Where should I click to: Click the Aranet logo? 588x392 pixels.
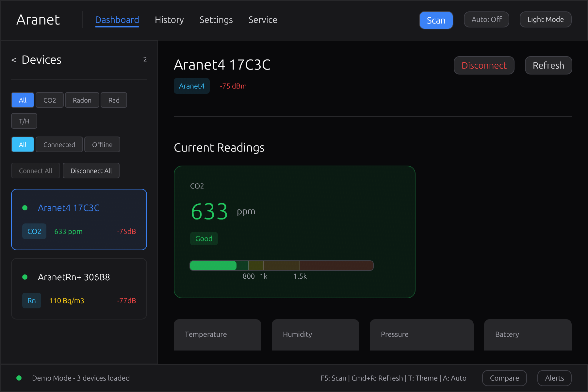38,20
